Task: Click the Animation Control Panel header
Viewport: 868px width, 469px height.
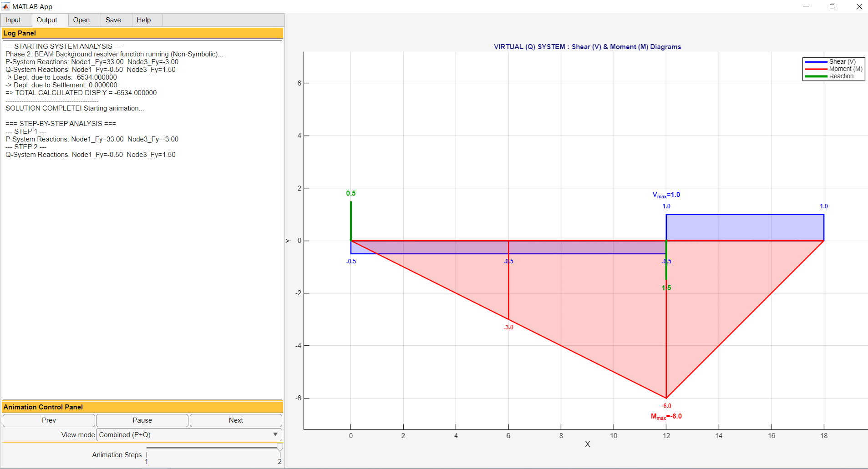Action: pyautogui.click(x=142, y=407)
